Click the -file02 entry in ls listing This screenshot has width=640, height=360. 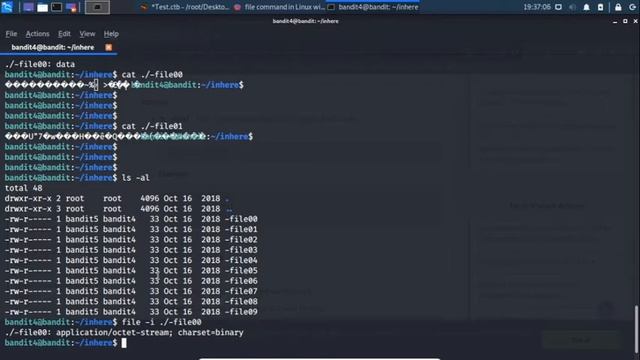pyautogui.click(x=241, y=240)
